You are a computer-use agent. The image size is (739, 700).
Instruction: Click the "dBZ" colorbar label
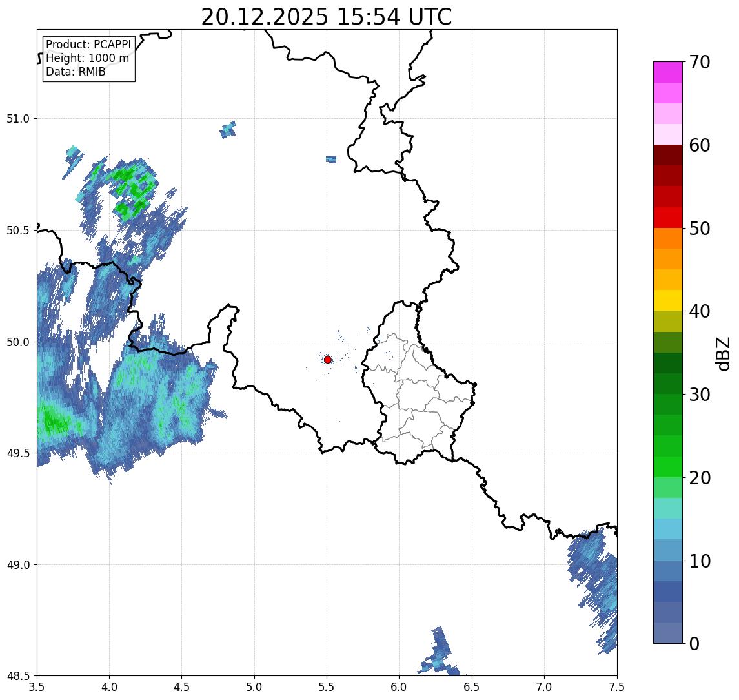722,354
